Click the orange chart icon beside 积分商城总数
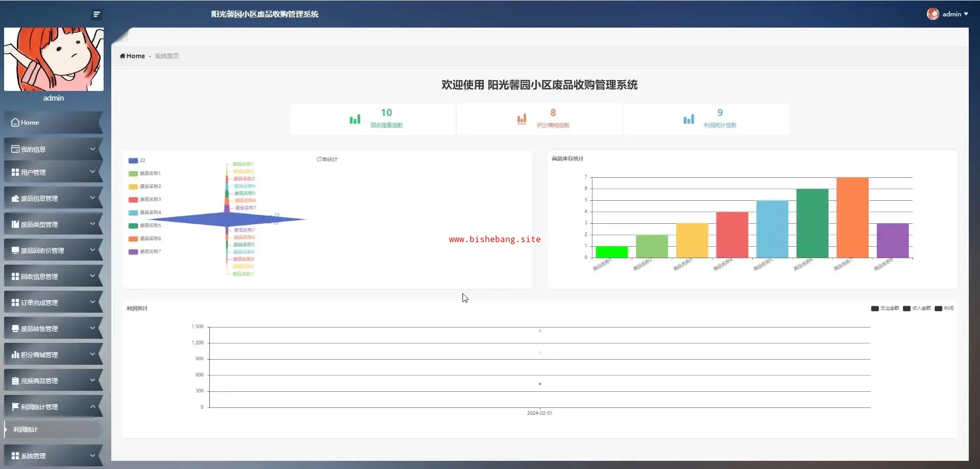This screenshot has width=980, height=469. [x=522, y=119]
